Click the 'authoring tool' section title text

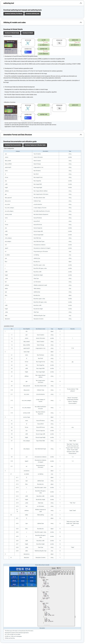pos(9,3)
